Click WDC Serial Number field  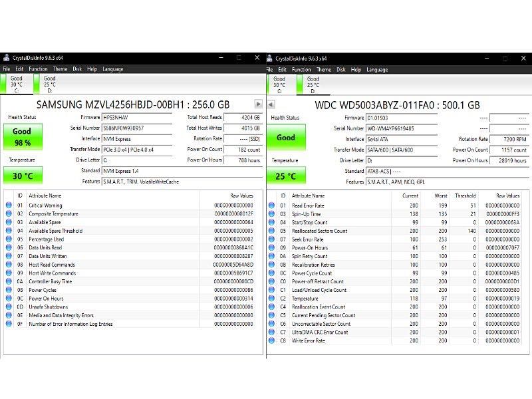(402, 128)
